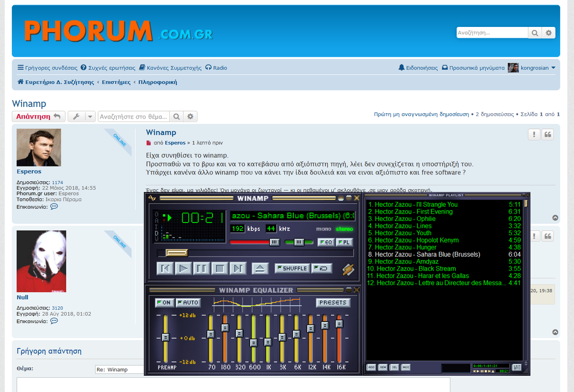Click playlist REM button

pos(383,367)
